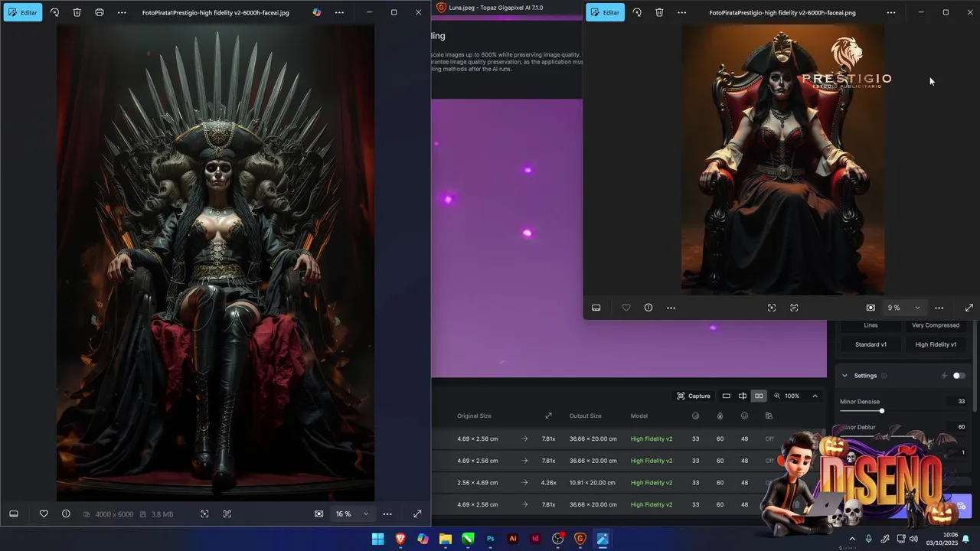Open Adobe InDesign from taskbar
The height and width of the screenshot is (551, 980).
pyautogui.click(x=535, y=539)
